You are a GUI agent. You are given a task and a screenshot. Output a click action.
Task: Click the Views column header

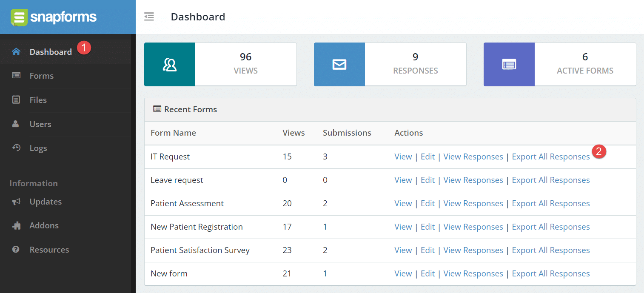pos(294,133)
